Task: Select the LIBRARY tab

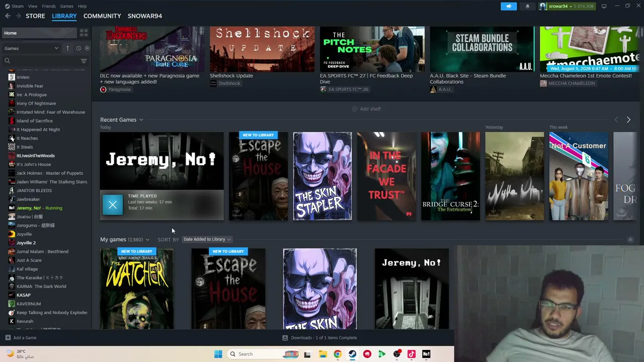Action: 64,16
